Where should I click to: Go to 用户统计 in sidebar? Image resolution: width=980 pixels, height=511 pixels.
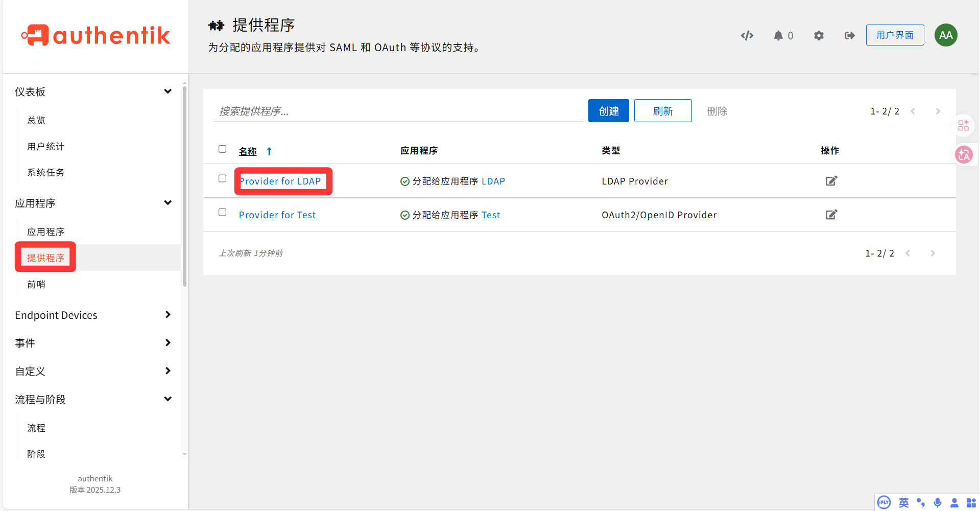[x=46, y=147]
